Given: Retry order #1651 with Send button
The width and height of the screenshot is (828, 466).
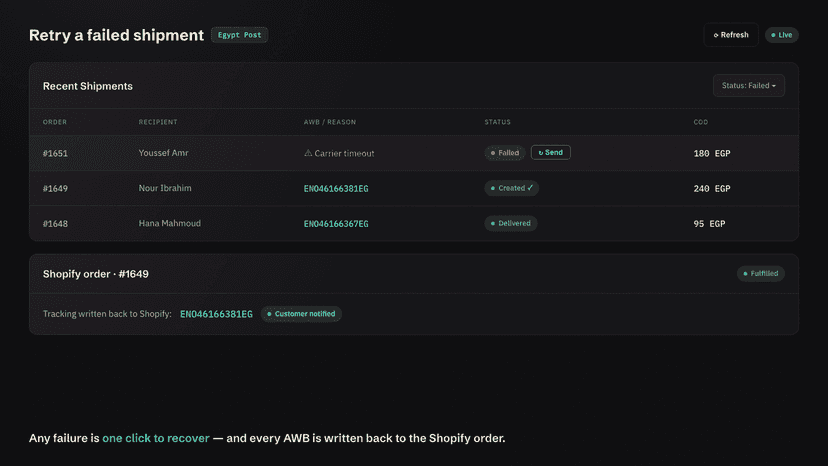Looking at the screenshot, I should point(550,153).
